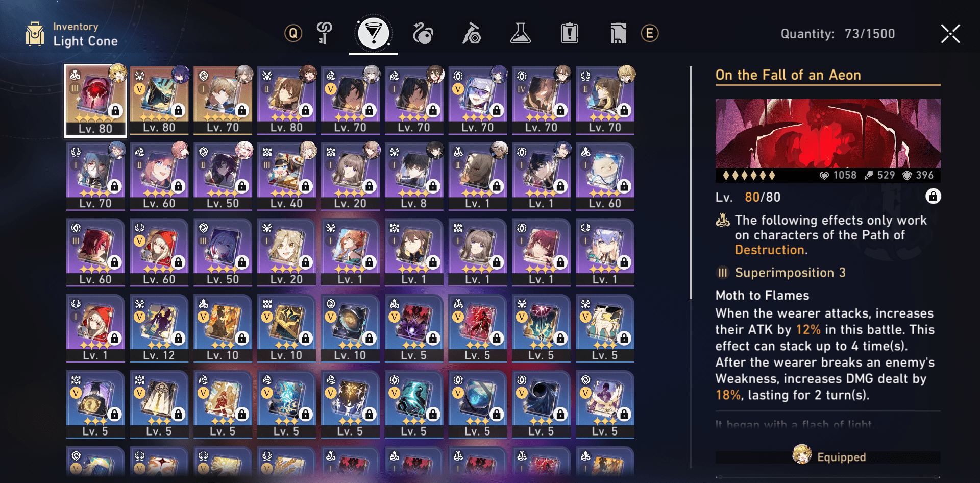Click the Equipped character button
The image size is (980, 483).
point(828,457)
